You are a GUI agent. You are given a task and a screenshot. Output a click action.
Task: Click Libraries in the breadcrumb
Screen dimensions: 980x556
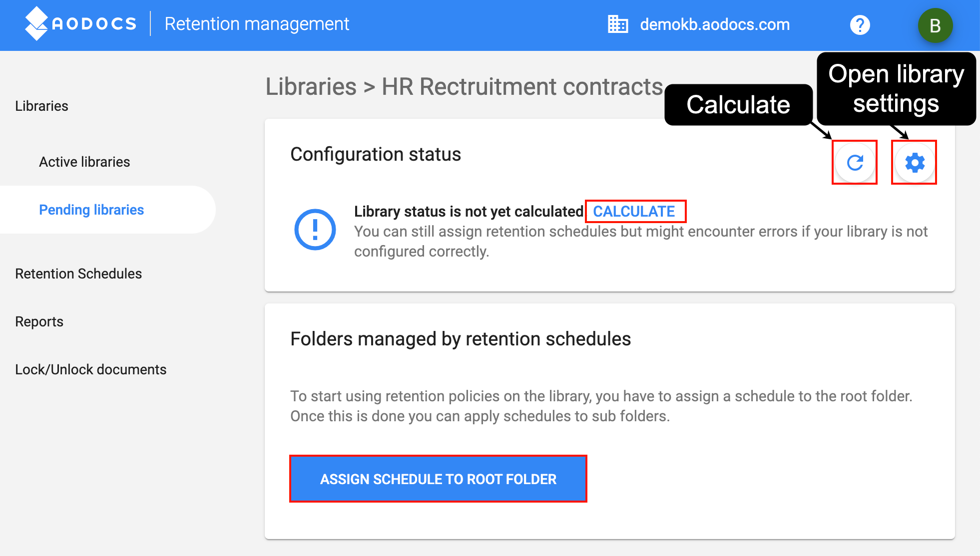tap(311, 86)
